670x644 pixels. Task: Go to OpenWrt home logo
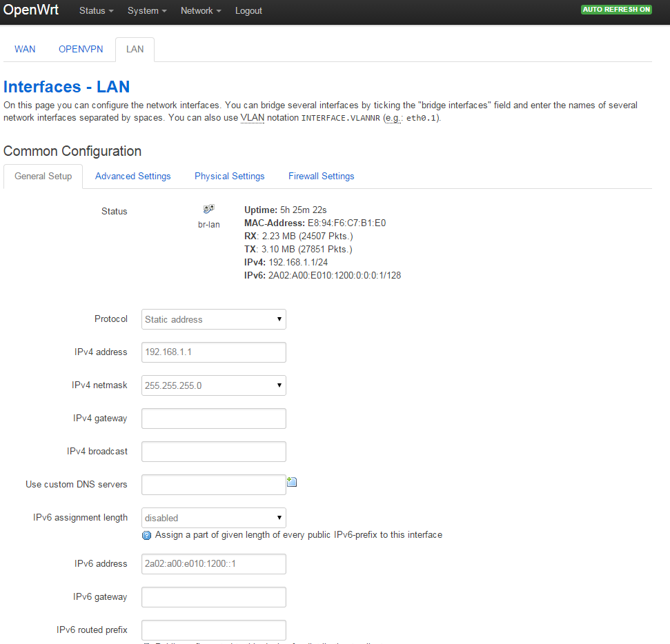point(31,10)
